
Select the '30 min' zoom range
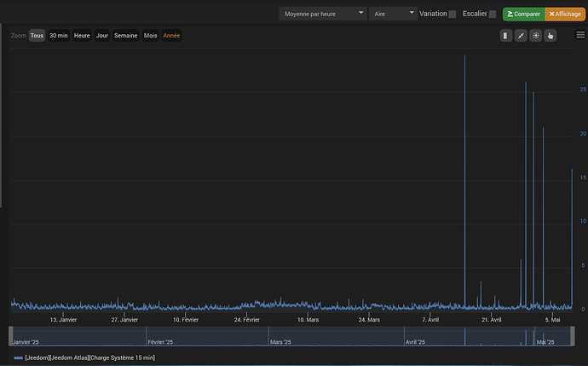[59, 36]
